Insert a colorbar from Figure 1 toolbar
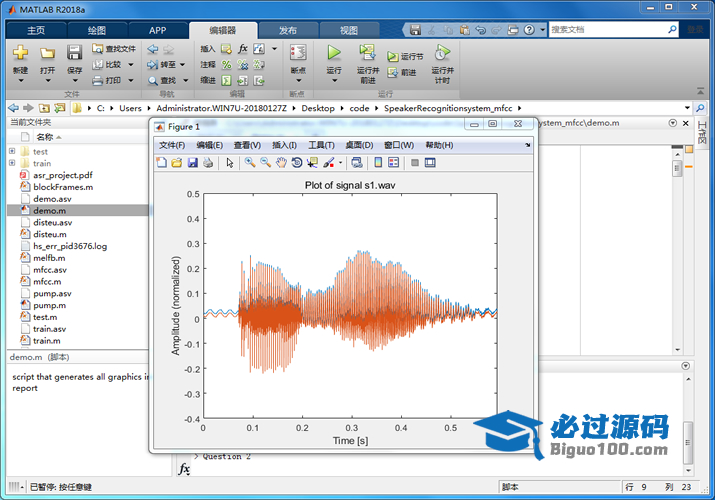The height and width of the screenshot is (500, 715). point(378,163)
